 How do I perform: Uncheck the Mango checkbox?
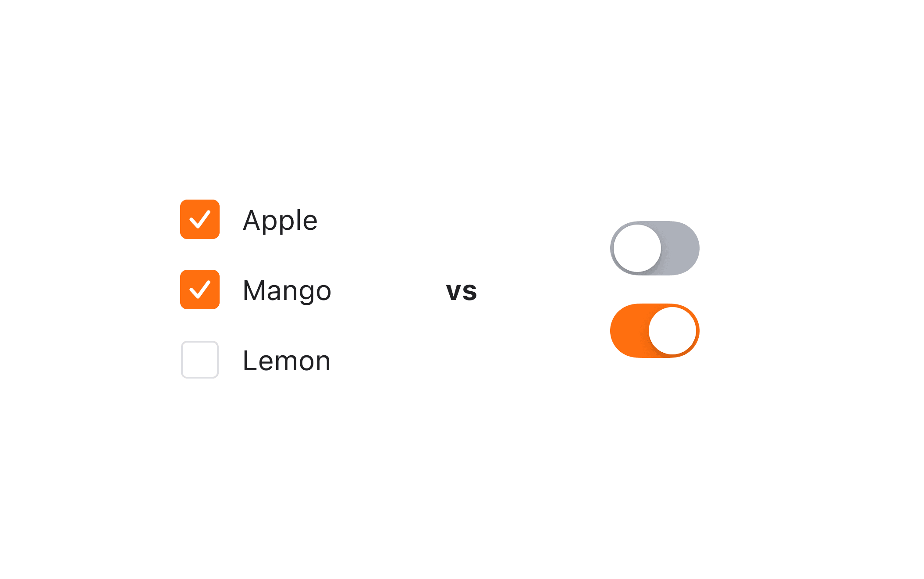[x=200, y=289]
